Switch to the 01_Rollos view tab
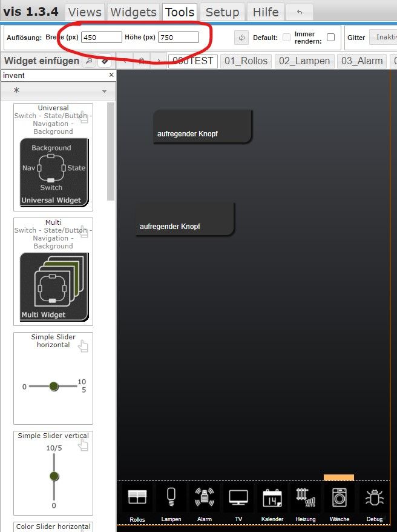 coord(246,61)
